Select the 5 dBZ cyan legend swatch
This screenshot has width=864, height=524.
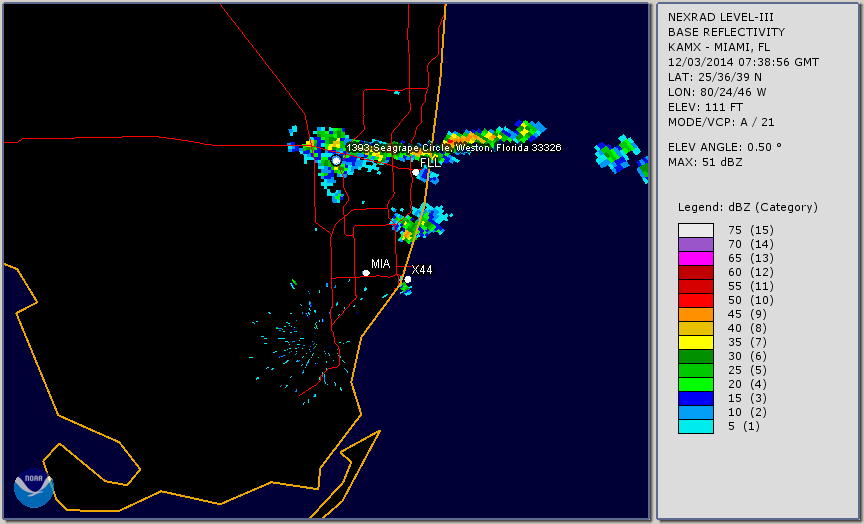coord(696,426)
